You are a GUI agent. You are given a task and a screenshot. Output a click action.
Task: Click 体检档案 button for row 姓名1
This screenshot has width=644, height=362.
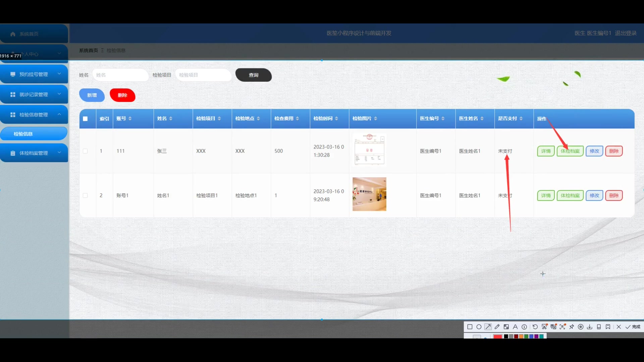[x=570, y=195]
